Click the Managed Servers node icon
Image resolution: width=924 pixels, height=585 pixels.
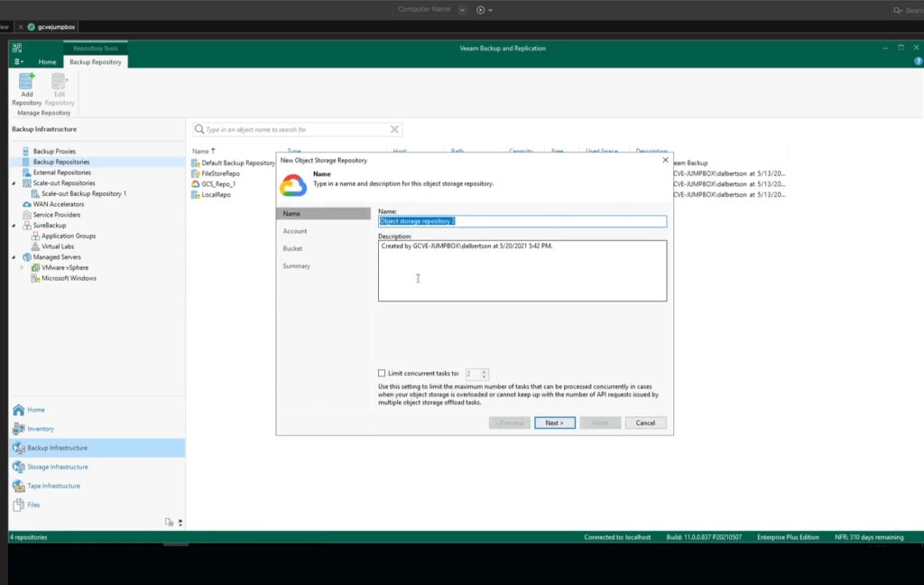click(x=26, y=257)
